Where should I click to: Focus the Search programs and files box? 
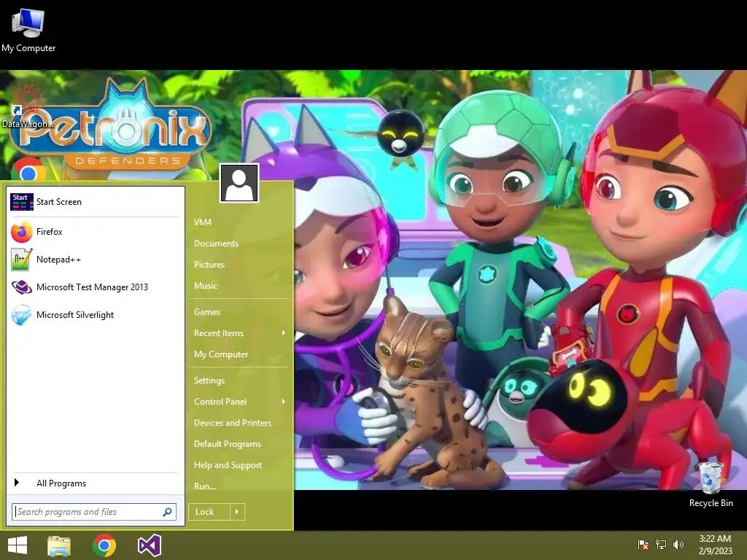tap(94, 512)
